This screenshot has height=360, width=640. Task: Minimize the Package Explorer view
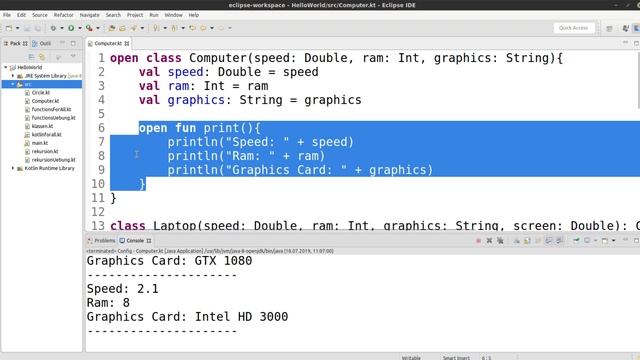[x=62, y=43]
